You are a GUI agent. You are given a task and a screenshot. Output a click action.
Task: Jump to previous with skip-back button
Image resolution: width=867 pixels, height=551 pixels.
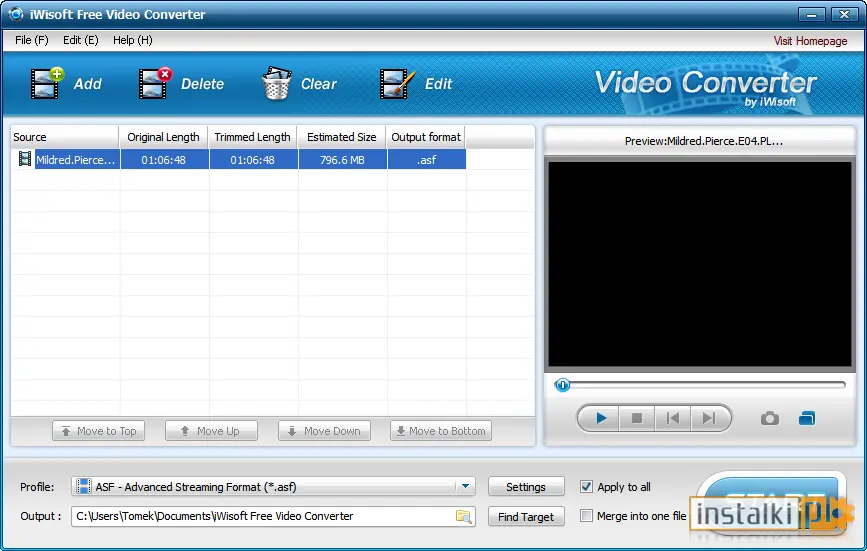tap(672, 418)
